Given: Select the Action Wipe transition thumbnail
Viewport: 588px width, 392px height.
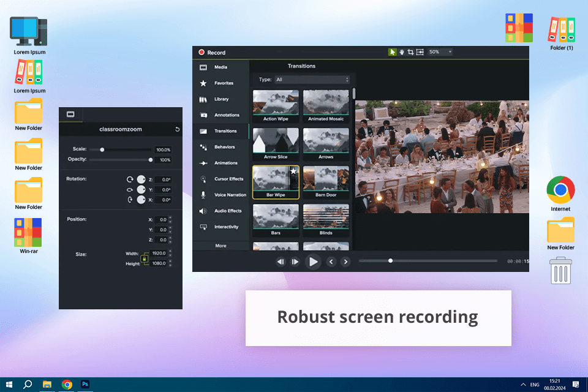Looking at the screenshot, I should (276, 106).
